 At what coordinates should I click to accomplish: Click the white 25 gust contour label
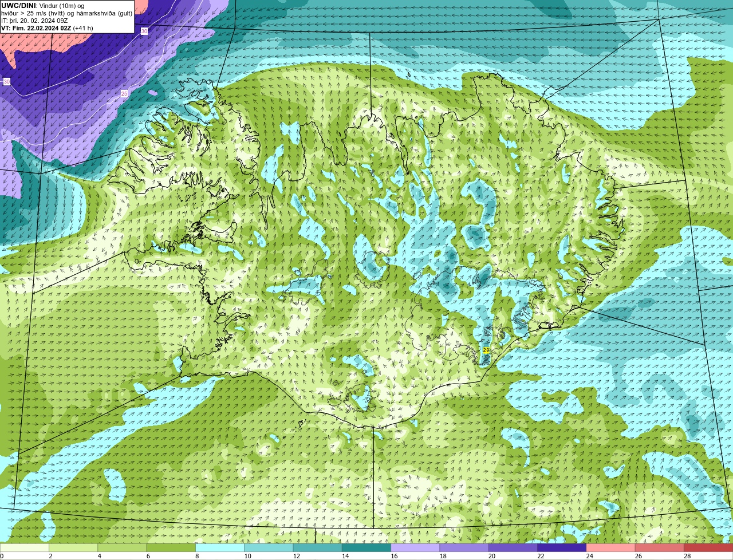tap(124, 93)
